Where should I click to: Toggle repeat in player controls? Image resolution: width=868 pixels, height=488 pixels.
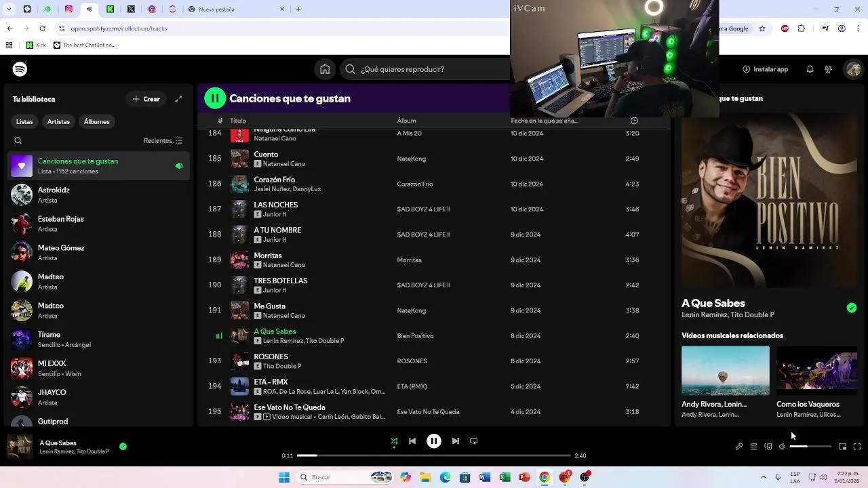coord(474,441)
